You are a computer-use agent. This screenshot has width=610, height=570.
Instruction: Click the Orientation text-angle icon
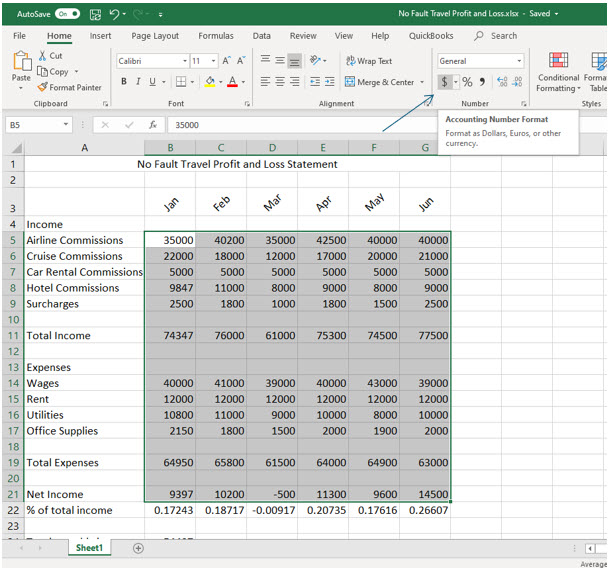[x=315, y=60]
